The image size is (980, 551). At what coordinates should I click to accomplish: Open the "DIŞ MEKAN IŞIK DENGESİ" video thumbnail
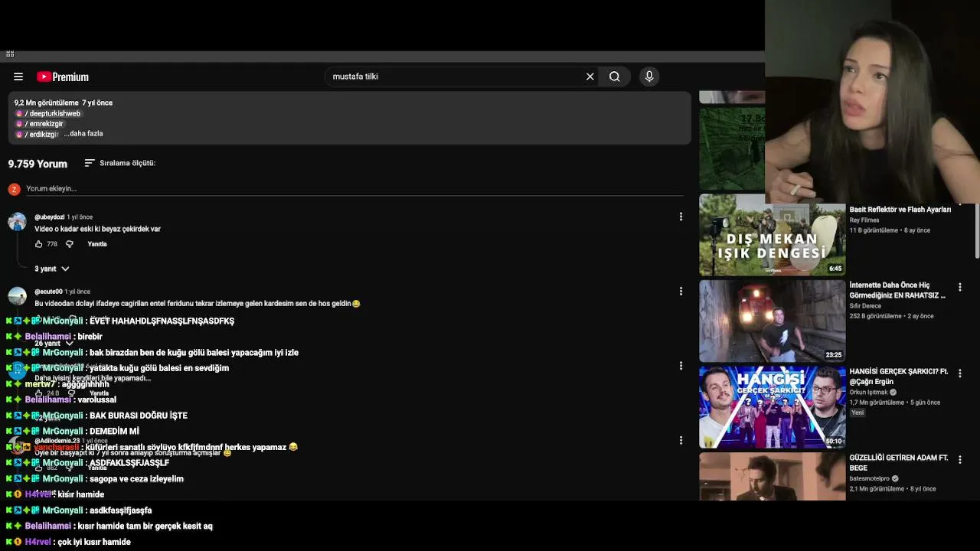772,235
